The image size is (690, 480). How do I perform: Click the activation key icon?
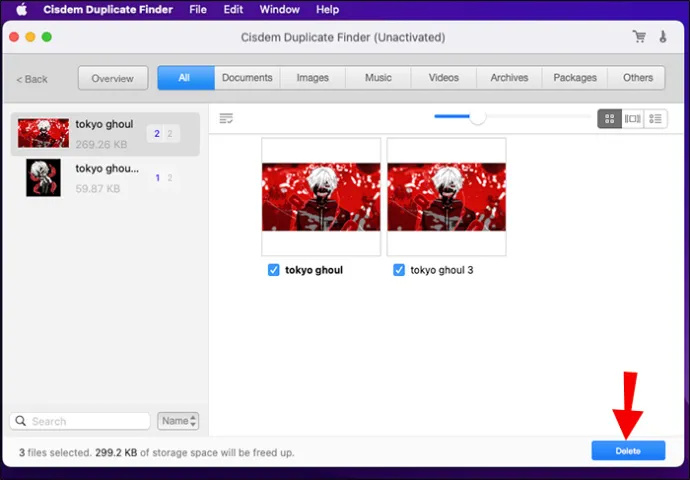(663, 37)
